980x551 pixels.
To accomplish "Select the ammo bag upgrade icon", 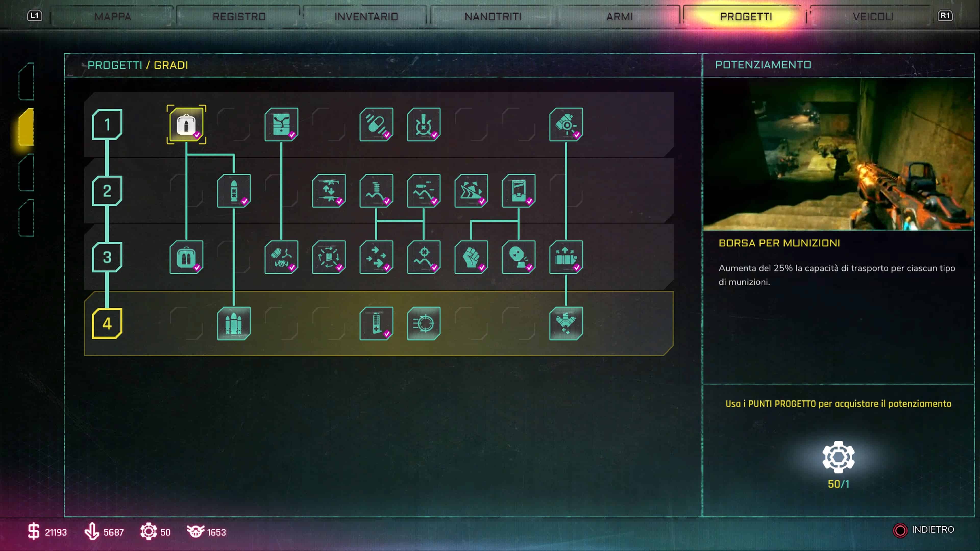I will pos(186,124).
